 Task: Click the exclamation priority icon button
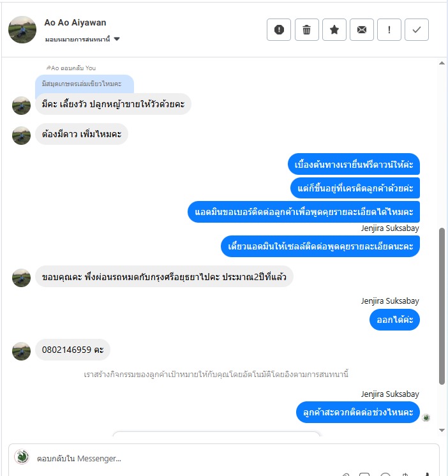(x=389, y=29)
